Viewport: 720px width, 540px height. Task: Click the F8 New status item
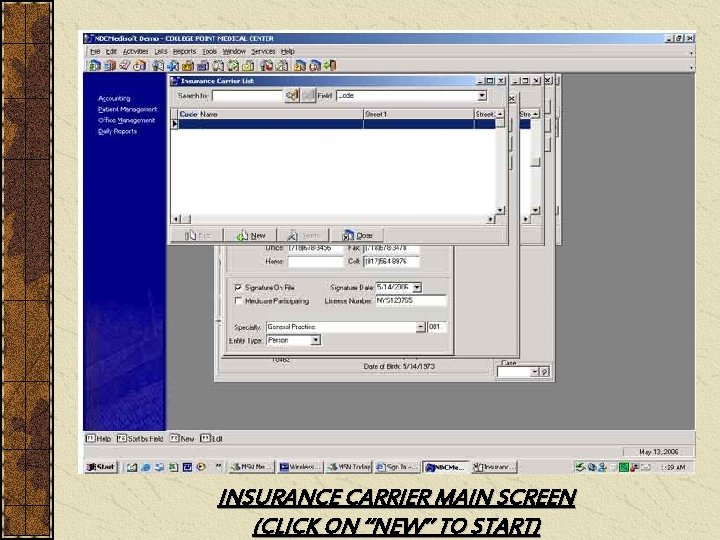point(182,439)
